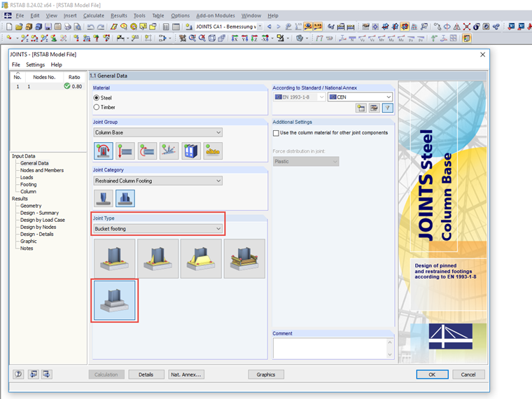Open the Calculate menu in RSTAB
Screen dimensions: 532x399
pyautogui.click(x=94, y=15)
